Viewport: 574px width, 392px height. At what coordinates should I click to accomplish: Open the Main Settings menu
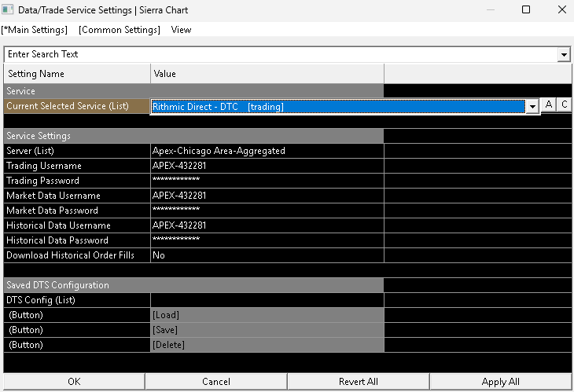[x=35, y=30]
